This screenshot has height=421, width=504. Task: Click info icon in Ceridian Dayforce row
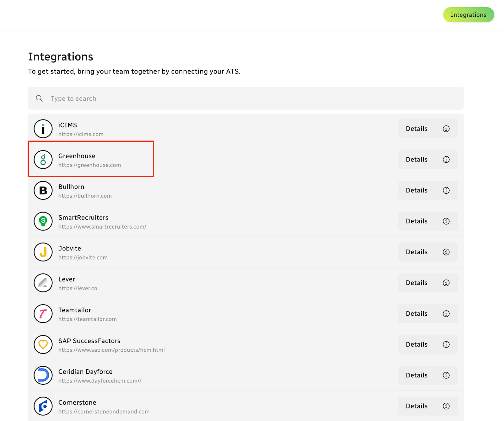click(446, 375)
